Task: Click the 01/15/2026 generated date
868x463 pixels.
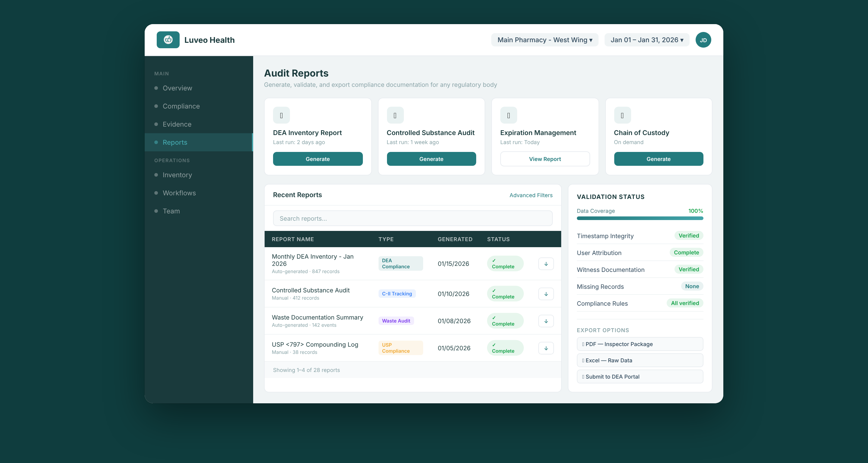Action: click(x=453, y=264)
